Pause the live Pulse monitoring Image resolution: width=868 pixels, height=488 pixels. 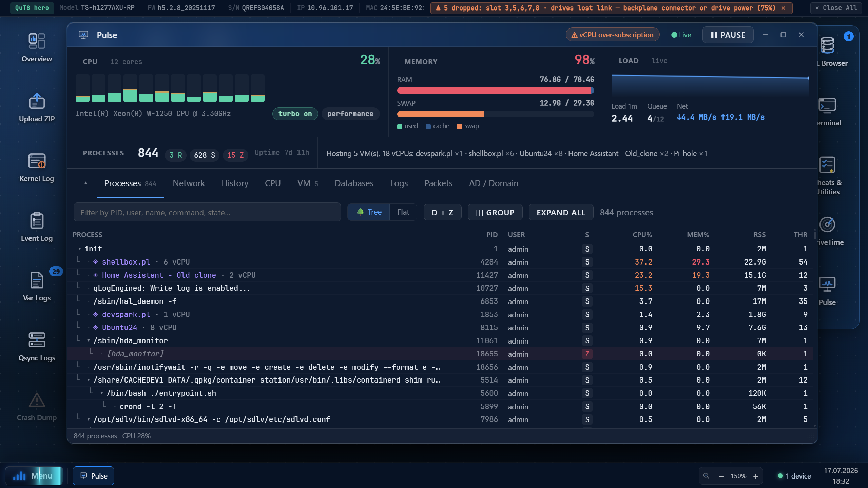(x=728, y=35)
